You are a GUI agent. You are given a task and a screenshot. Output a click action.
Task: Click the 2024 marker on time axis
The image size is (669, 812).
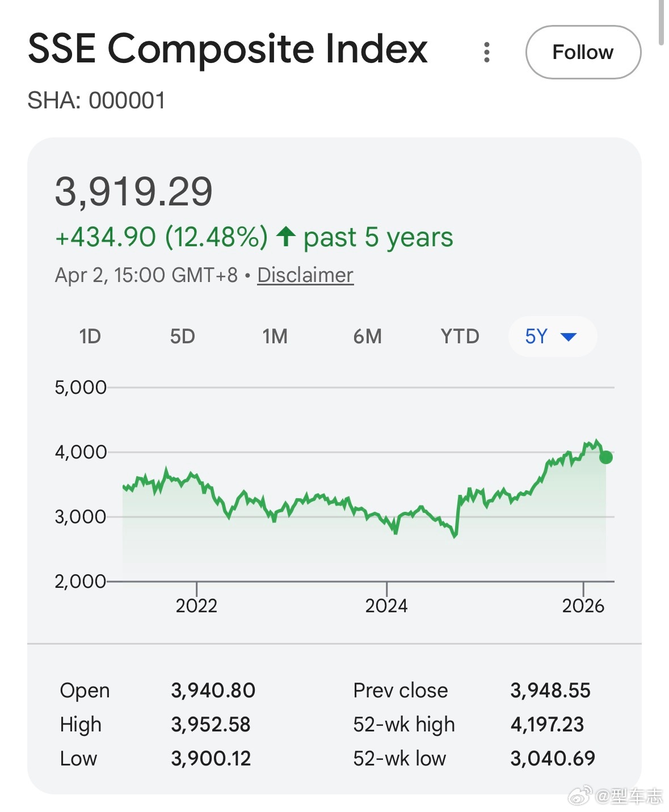click(x=386, y=605)
